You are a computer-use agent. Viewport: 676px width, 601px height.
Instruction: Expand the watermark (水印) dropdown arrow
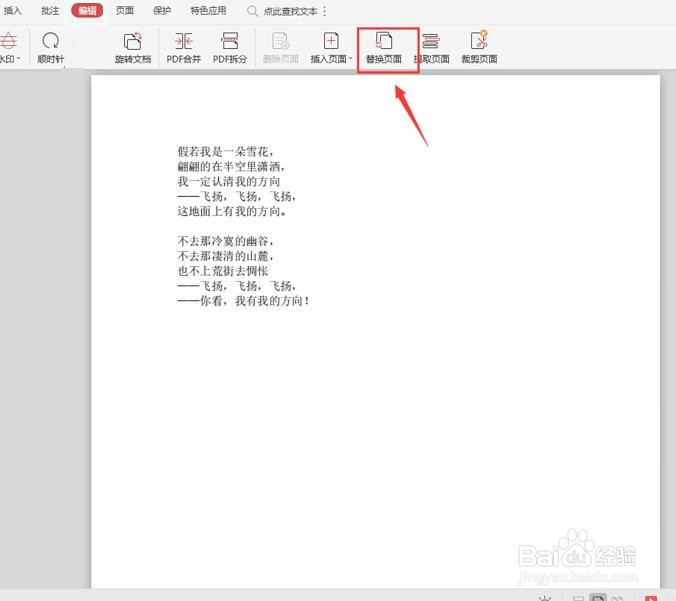pos(19,58)
